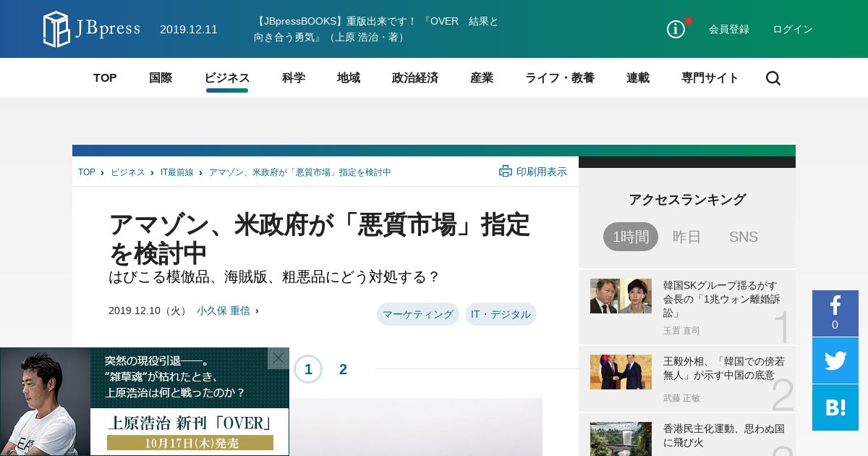Open search with the magnifier icon

point(773,78)
